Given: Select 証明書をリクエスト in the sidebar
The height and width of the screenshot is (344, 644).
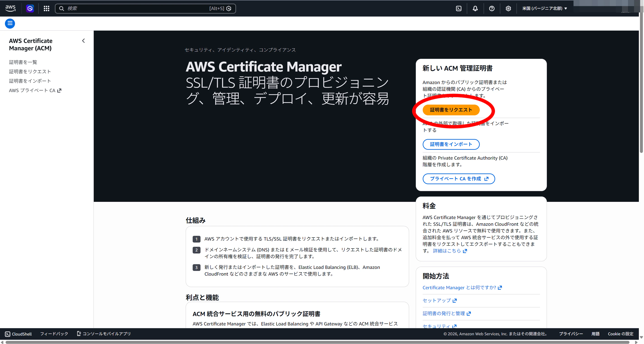Looking at the screenshot, I should tap(30, 71).
